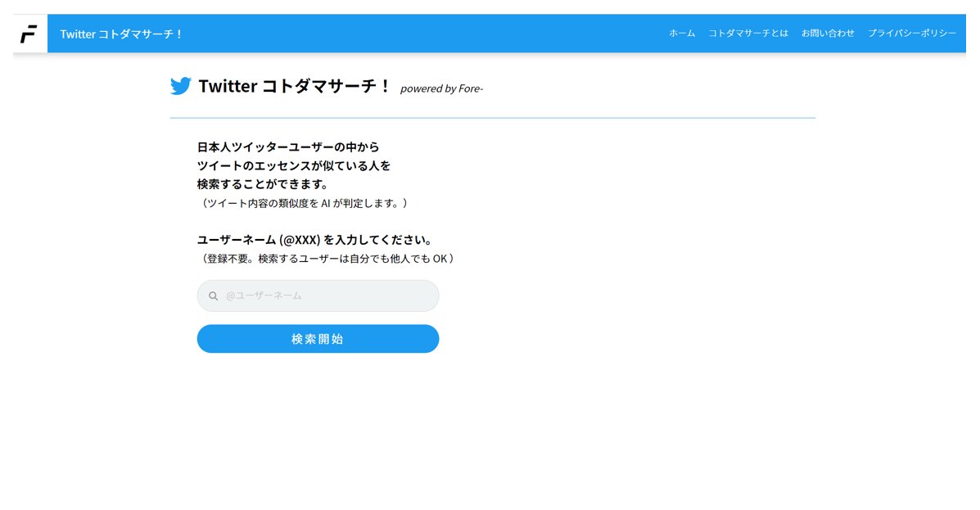The image size is (980, 510).
Task: Click the 'powered by Fore-' text
Action: [x=441, y=88]
